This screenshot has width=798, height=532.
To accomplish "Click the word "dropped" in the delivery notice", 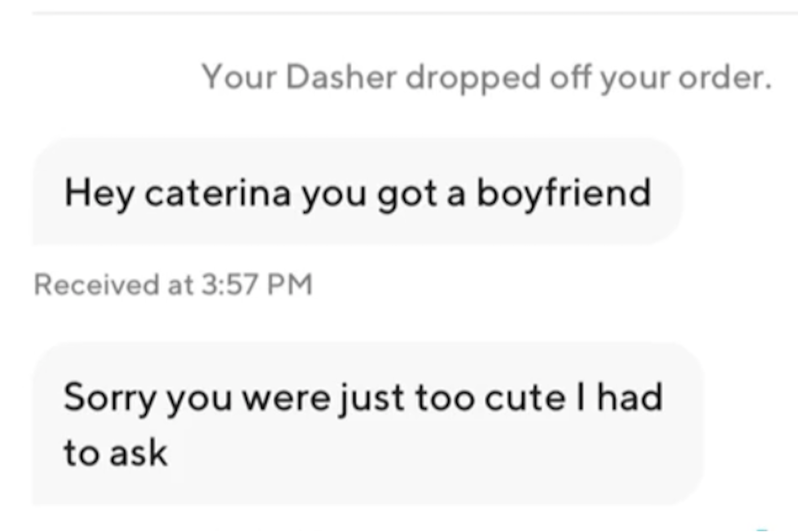I will pyautogui.click(x=472, y=77).
